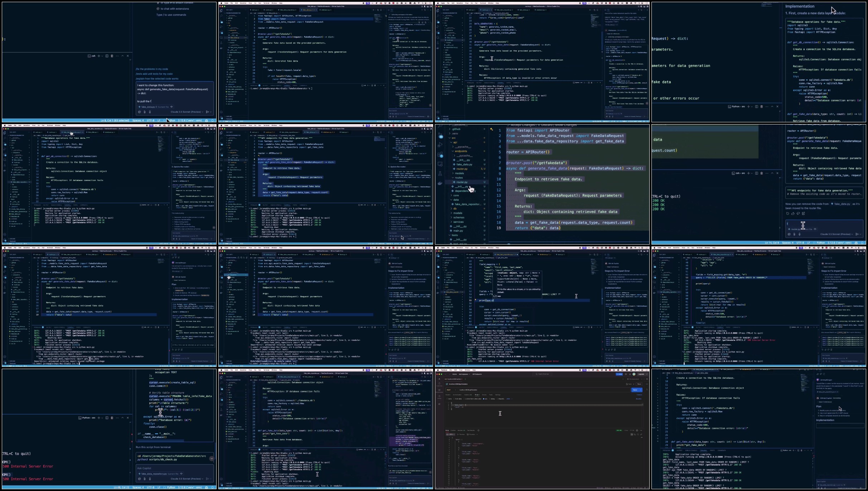Open launch profile arrow beside zsh plus icon

click(102, 56)
